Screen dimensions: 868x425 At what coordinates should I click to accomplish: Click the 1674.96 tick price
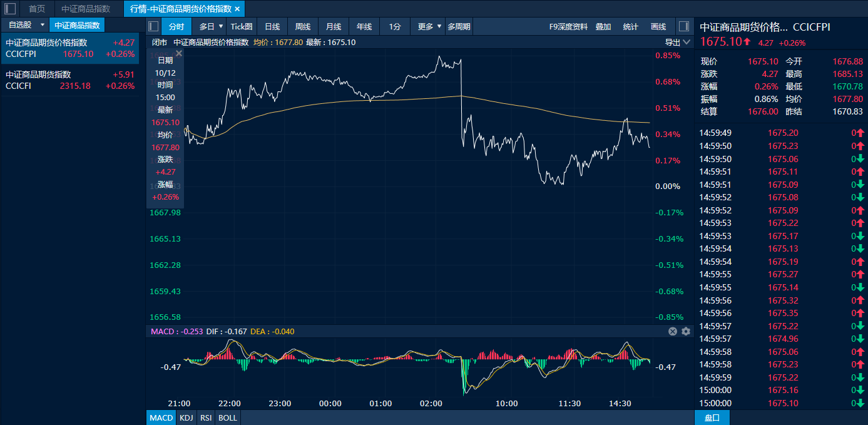pyautogui.click(x=783, y=339)
